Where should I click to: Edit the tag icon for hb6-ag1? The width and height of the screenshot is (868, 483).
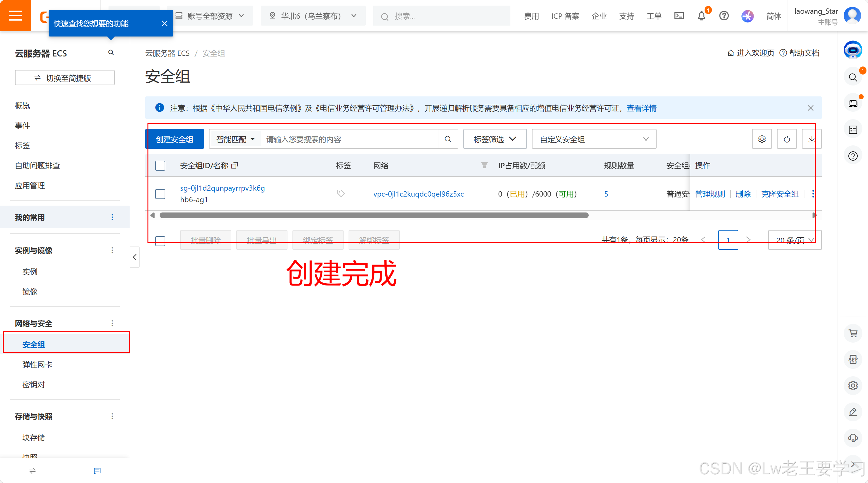pos(341,193)
